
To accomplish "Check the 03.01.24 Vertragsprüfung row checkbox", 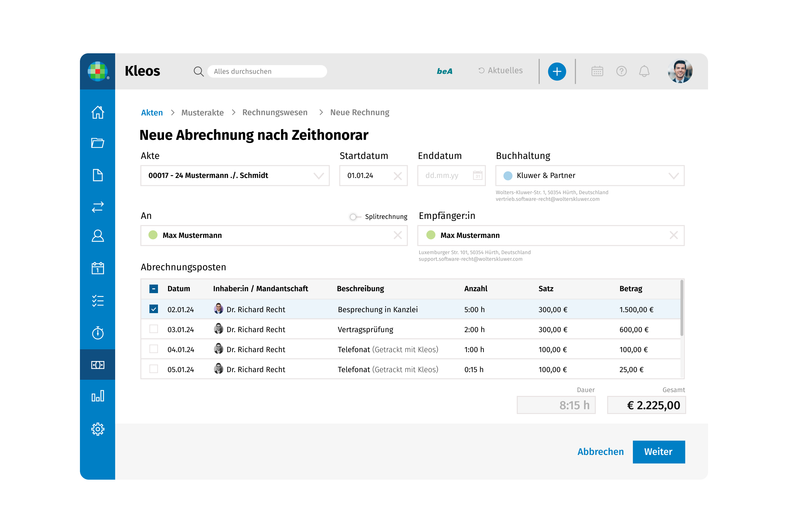I will 154,329.
